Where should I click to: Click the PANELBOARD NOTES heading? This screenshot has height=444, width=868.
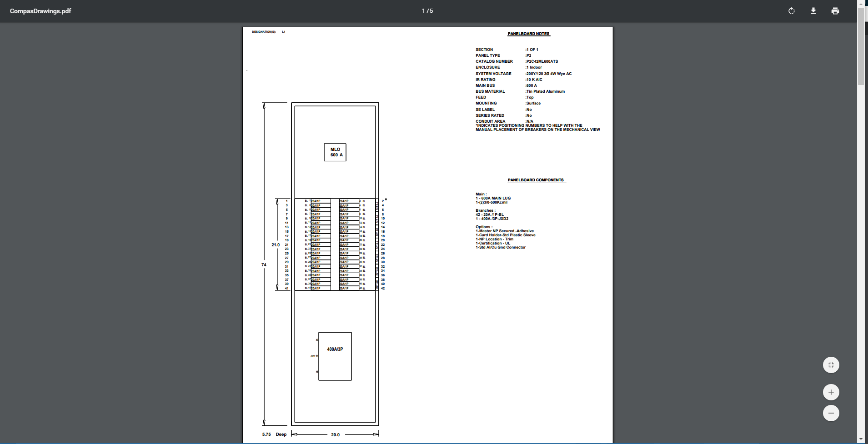click(x=529, y=33)
